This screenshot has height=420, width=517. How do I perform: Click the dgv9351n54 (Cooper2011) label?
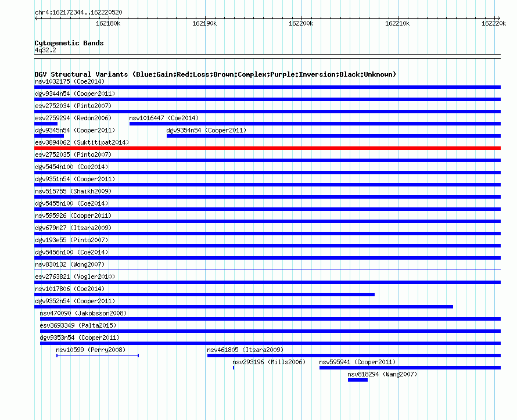tap(75, 179)
